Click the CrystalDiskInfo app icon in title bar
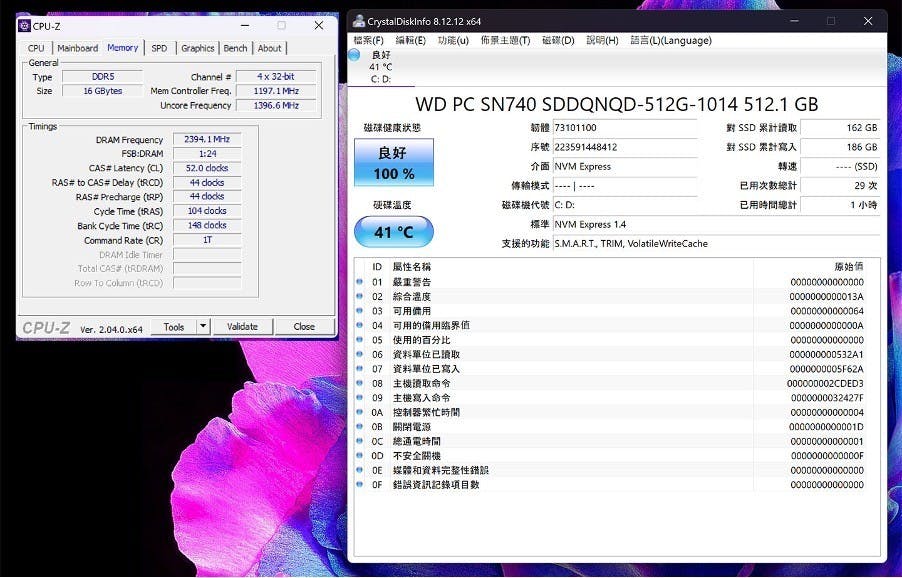This screenshot has width=902, height=578. point(358,21)
